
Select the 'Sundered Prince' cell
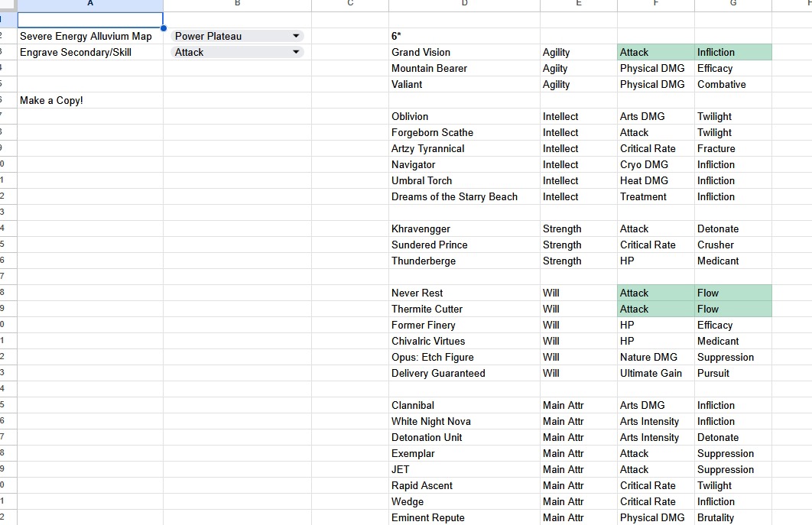[465, 245]
